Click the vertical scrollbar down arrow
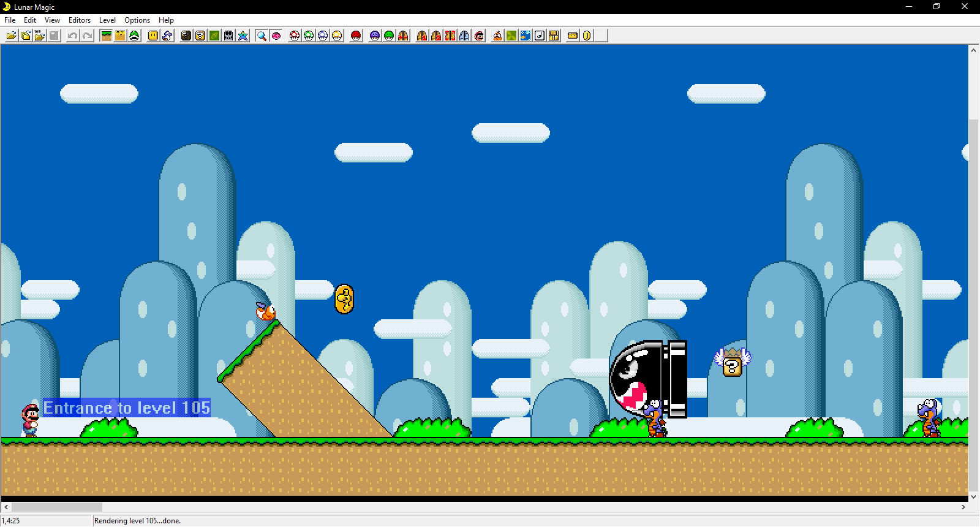 coord(974,497)
